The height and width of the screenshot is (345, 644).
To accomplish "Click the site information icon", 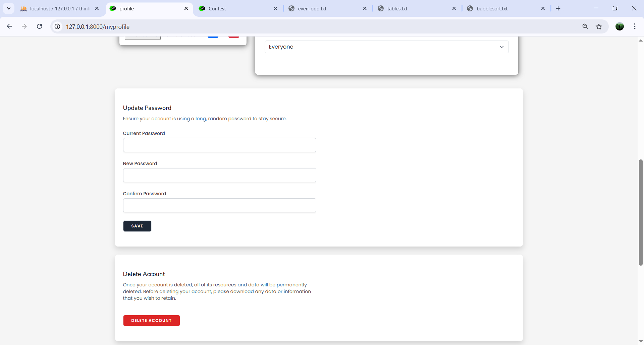I will tap(58, 26).
